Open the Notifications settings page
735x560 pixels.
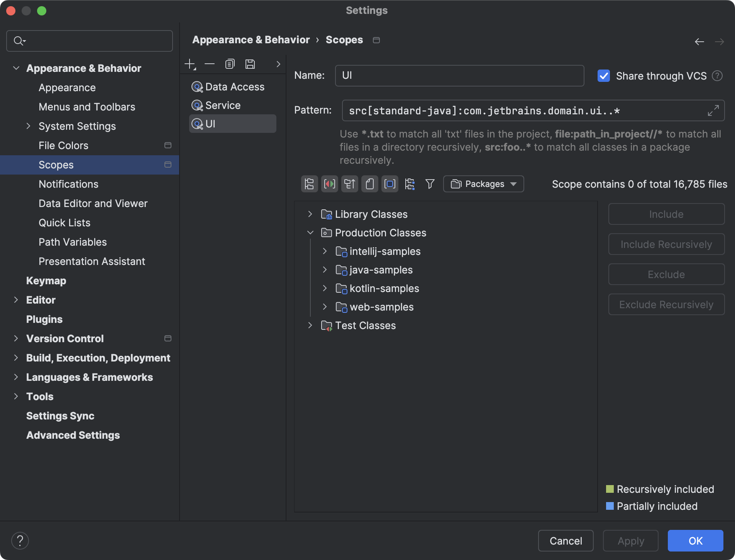(68, 184)
